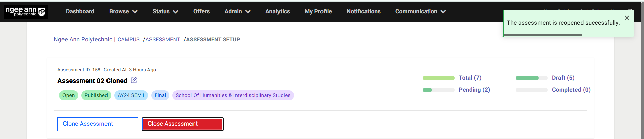
Task: View Notifications
Action: tap(363, 12)
